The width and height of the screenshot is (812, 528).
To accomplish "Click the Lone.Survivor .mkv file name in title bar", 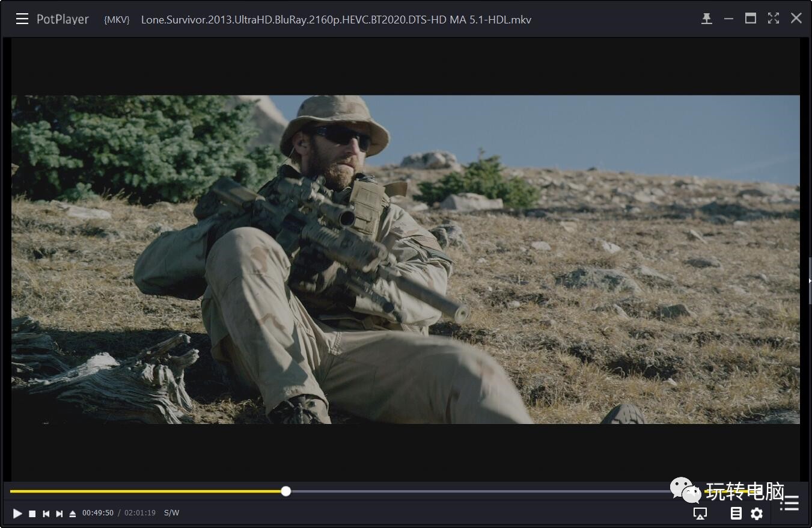I will pos(336,19).
